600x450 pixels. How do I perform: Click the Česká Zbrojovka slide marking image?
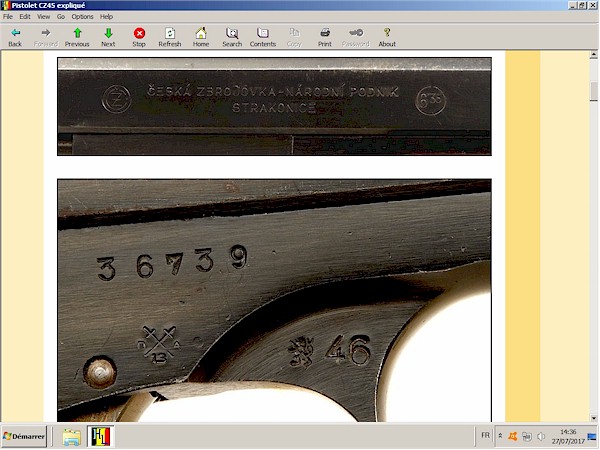pyautogui.click(x=274, y=106)
